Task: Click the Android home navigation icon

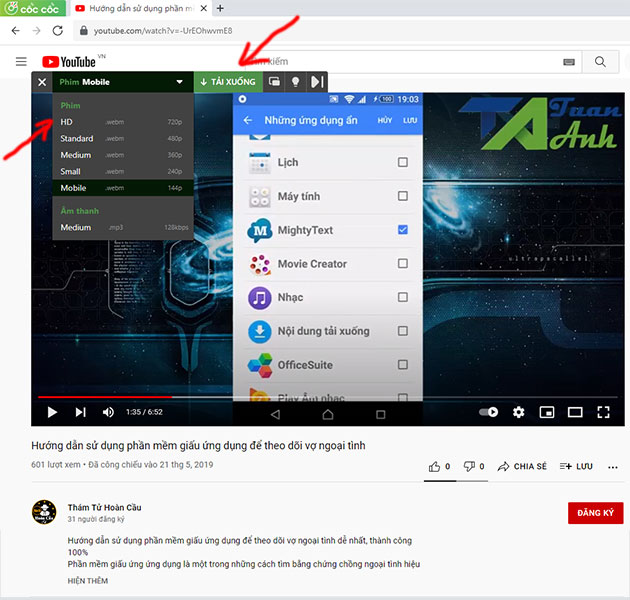Action: [328, 414]
